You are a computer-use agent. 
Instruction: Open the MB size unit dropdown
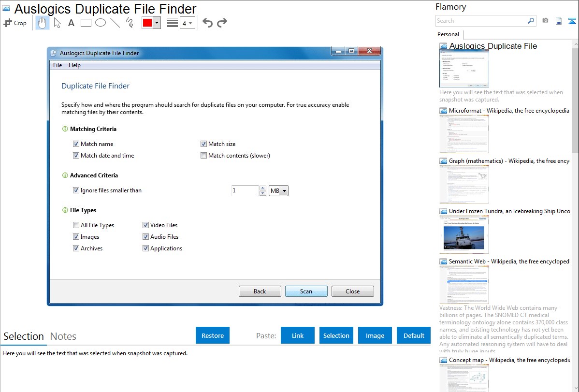tap(278, 190)
